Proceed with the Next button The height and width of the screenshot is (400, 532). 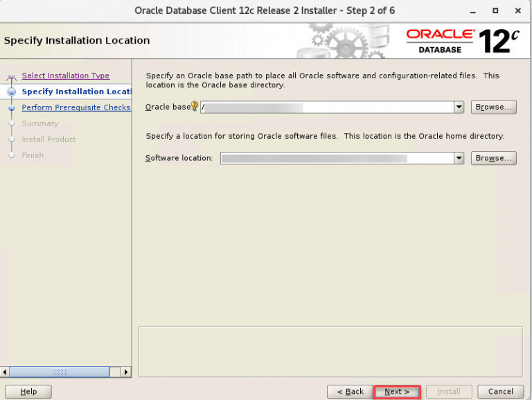(x=397, y=392)
